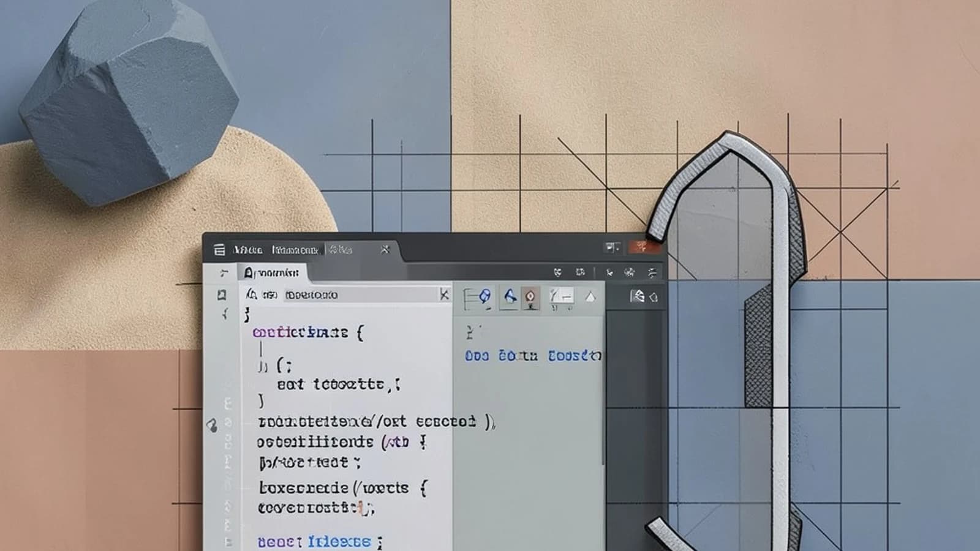Select the red pin tool icon in the toolbar
The height and width of the screenshot is (551, 980).
530,298
